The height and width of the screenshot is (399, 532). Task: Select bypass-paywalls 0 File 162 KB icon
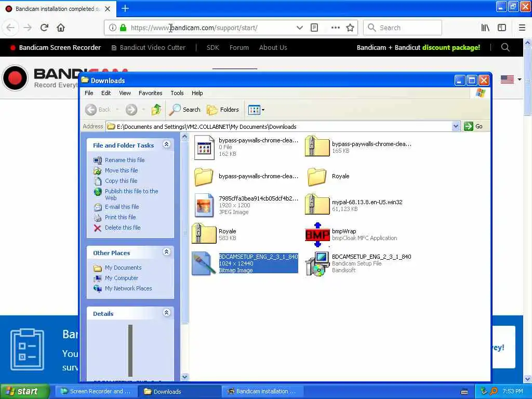[x=204, y=147]
